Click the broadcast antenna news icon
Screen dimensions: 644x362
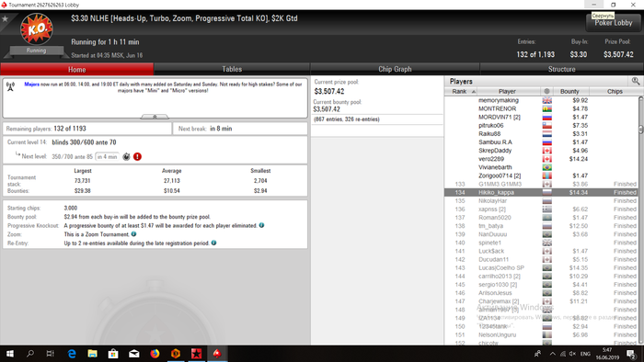tap(11, 86)
